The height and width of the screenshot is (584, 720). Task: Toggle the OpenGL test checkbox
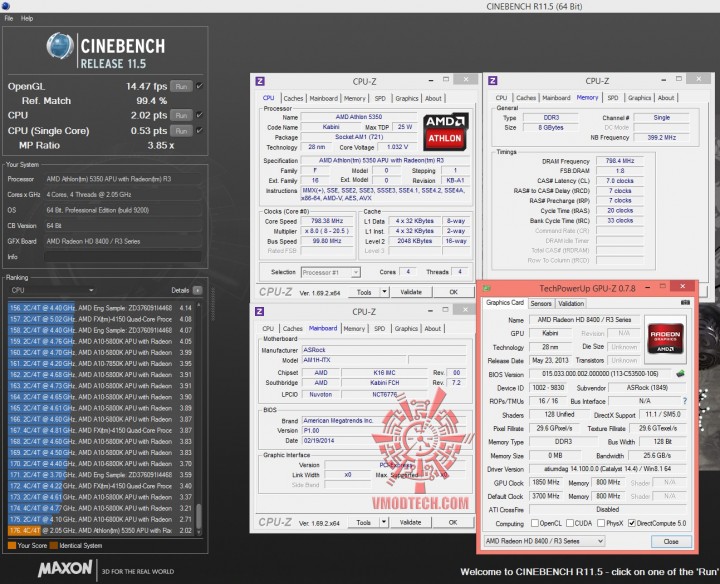click(x=199, y=86)
